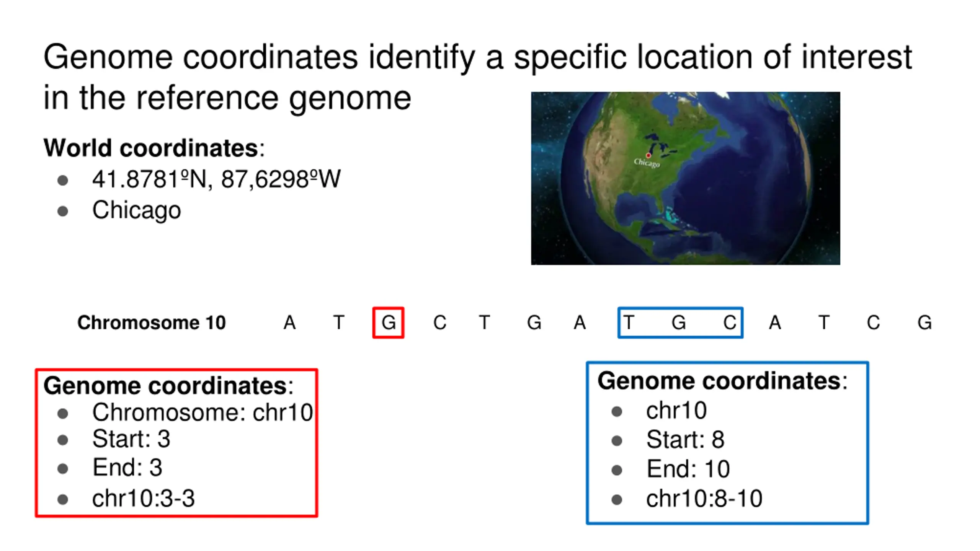Click the red-boxed G nucleotide

click(x=388, y=323)
